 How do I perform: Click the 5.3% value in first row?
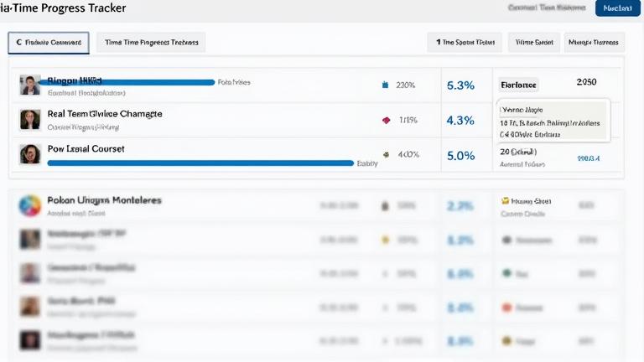click(461, 85)
